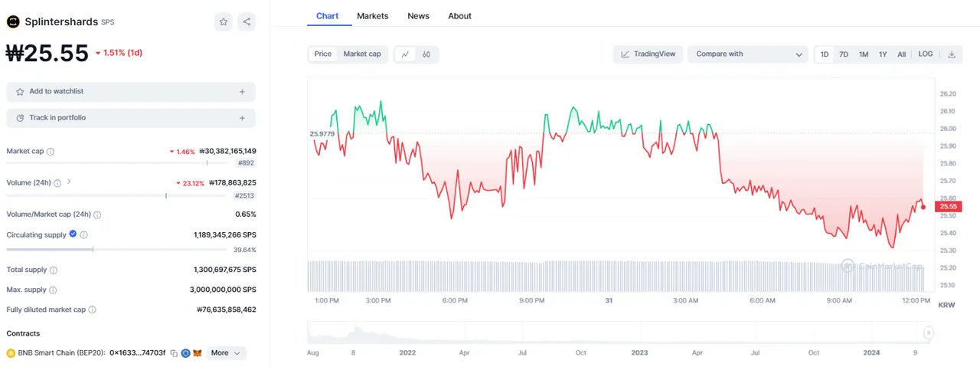Click the Track in portfolio button
The height and width of the screenshot is (367, 980).
(x=131, y=118)
